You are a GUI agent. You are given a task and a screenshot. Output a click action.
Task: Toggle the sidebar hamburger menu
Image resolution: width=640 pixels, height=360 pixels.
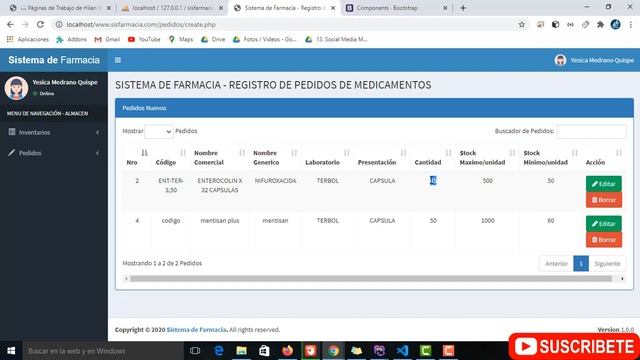118,60
